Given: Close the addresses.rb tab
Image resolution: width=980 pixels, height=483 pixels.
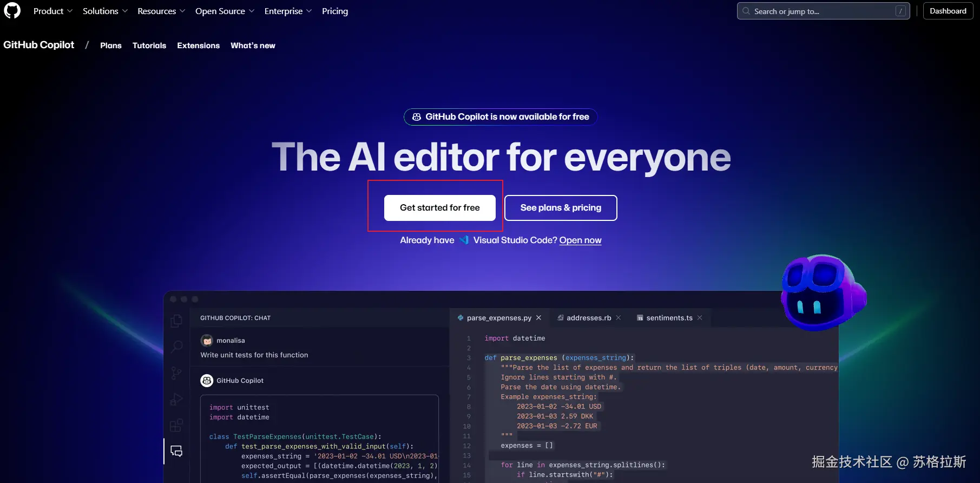Looking at the screenshot, I should [619, 318].
